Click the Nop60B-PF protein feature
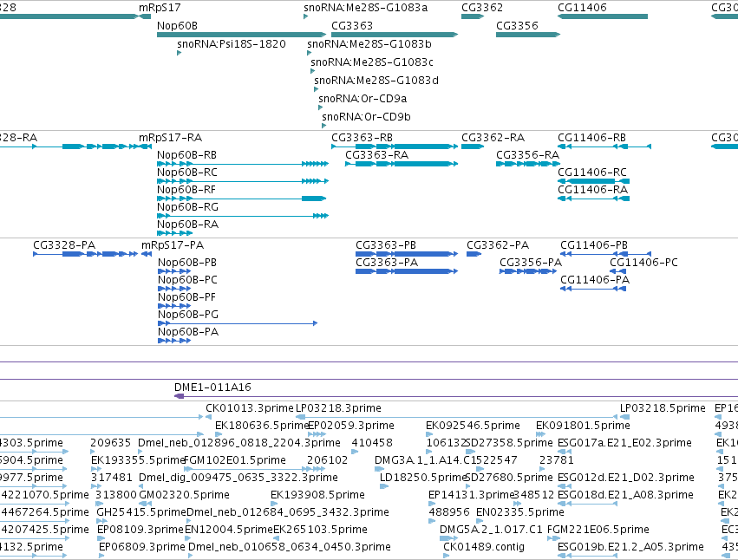Image resolution: width=738 pixels, height=560 pixels. click(174, 306)
